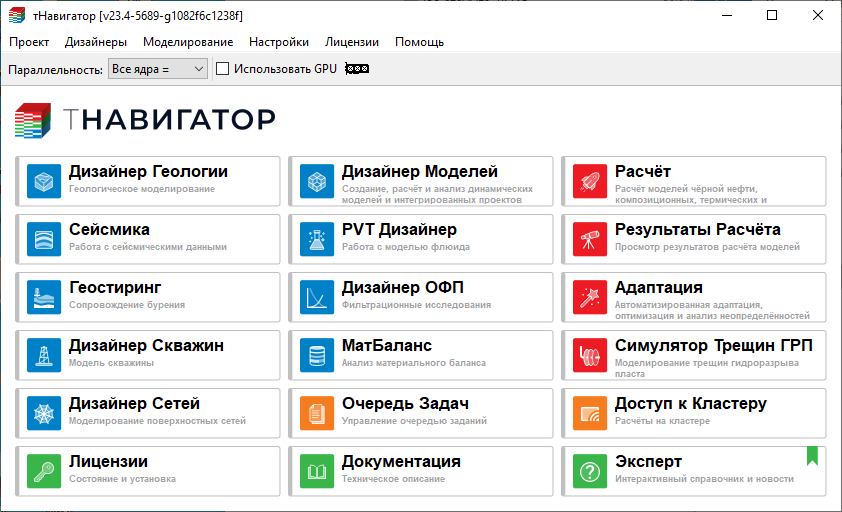Open the Лицензии menu in the menu bar
This screenshot has width=842, height=512.
(352, 42)
